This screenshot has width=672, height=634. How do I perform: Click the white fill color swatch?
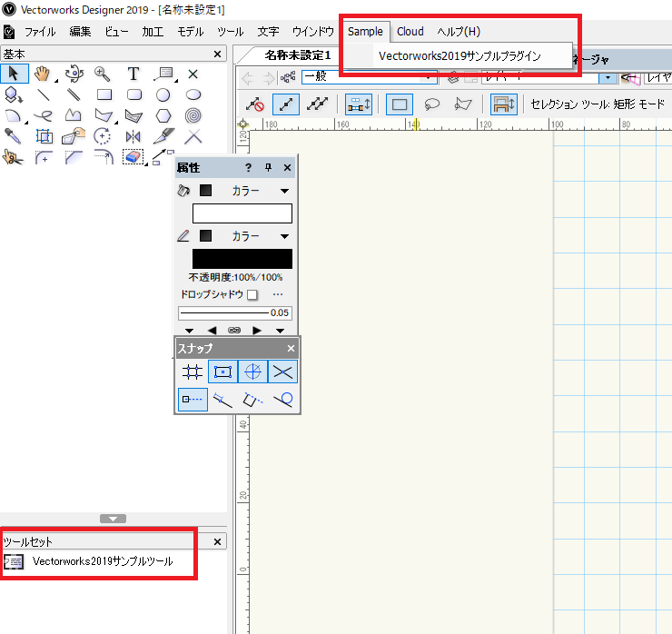coord(242,213)
